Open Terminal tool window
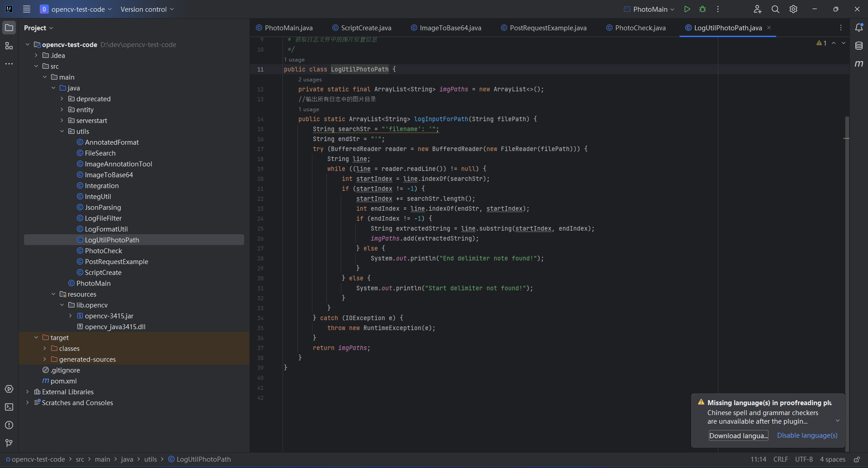Screen dimensions: 868x468 pyautogui.click(x=9, y=407)
